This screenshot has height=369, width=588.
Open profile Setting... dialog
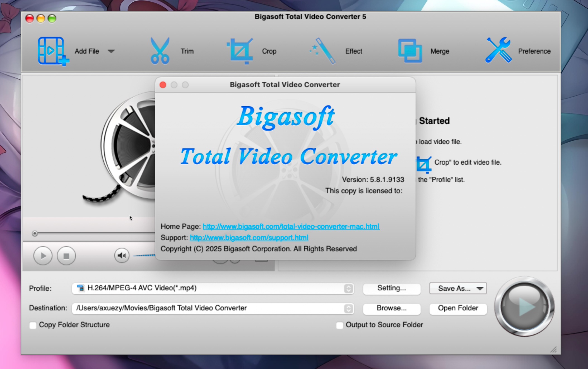(x=392, y=288)
